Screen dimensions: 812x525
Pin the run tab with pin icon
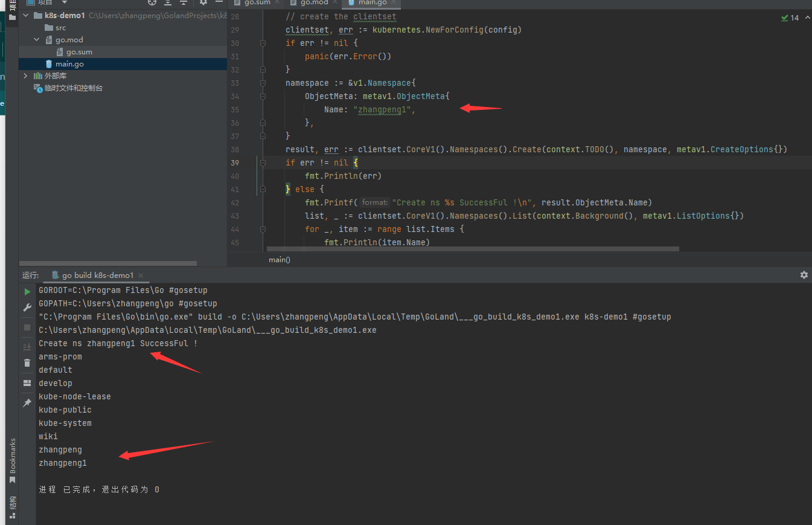coord(27,402)
